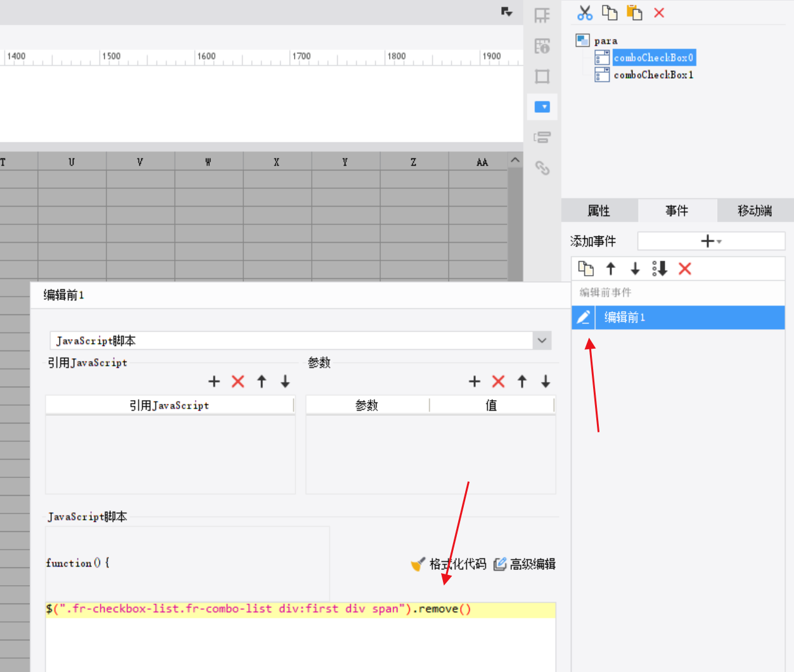Move parameter down in list
The height and width of the screenshot is (672, 794).
tap(546, 381)
